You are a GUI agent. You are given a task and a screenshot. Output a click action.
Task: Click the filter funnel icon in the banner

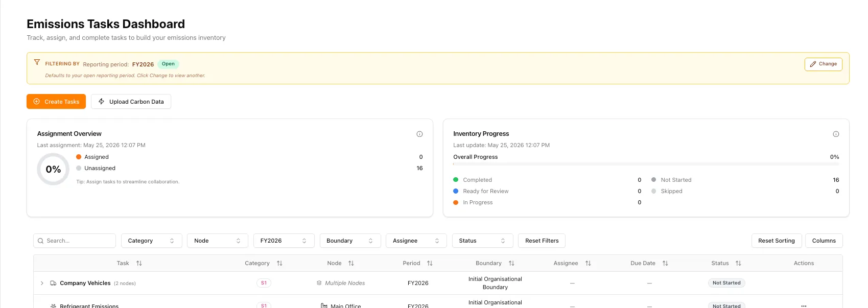point(37,62)
